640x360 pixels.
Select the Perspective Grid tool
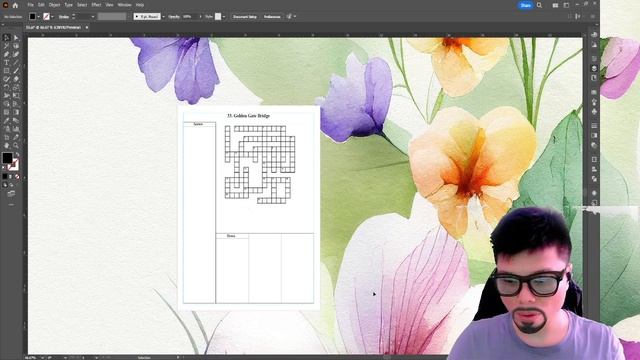[16, 104]
